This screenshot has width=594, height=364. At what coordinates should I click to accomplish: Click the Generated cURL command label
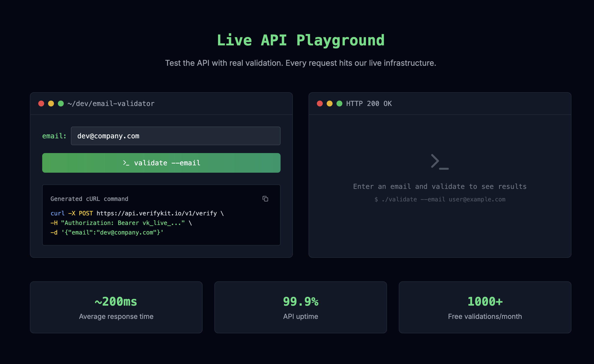[x=90, y=199]
